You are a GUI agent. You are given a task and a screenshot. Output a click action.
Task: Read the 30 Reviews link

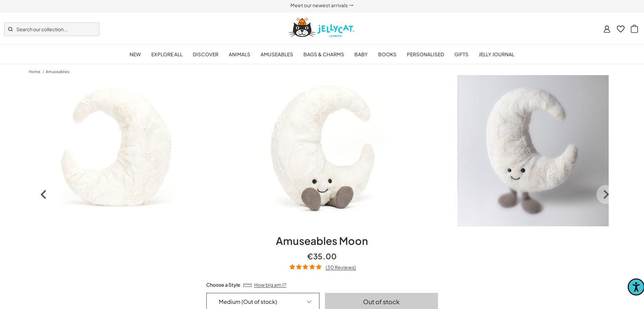coord(341,268)
